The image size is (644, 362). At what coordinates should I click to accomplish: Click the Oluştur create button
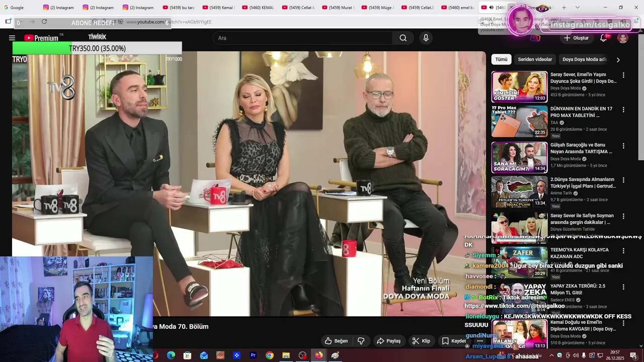tap(576, 38)
